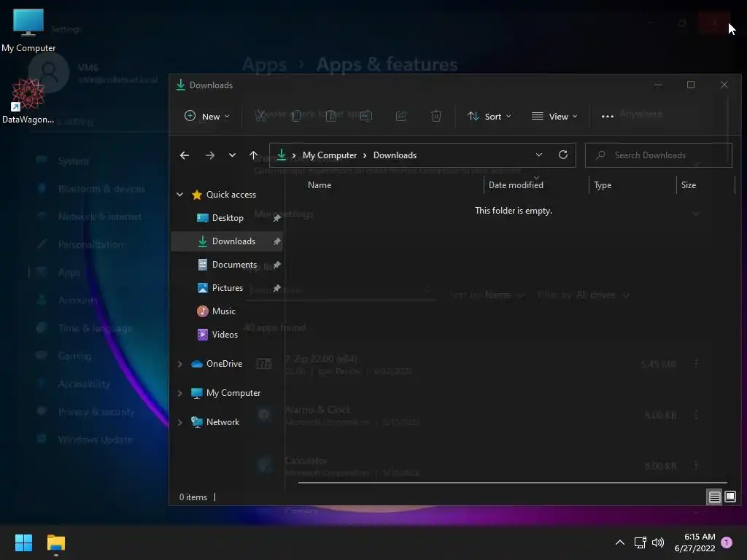Click the Paste clipboard icon
747x560 pixels.
click(x=331, y=116)
